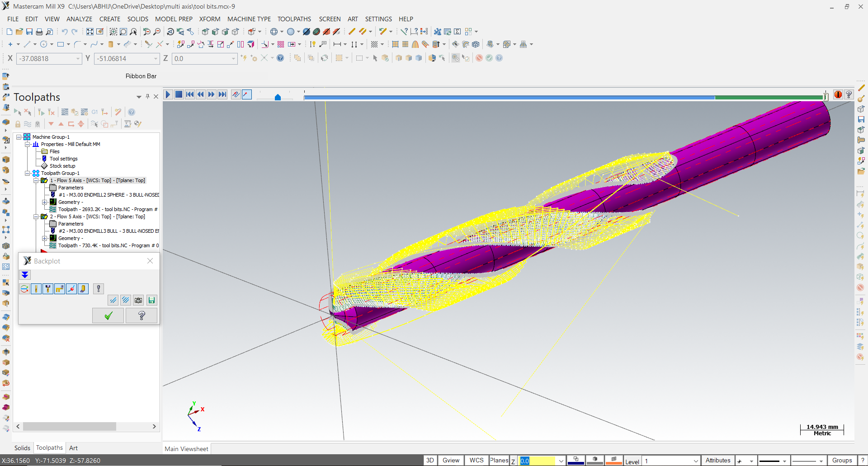Image resolution: width=868 pixels, height=466 pixels.
Task: Click the WCS status bar button
Action: (476, 460)
